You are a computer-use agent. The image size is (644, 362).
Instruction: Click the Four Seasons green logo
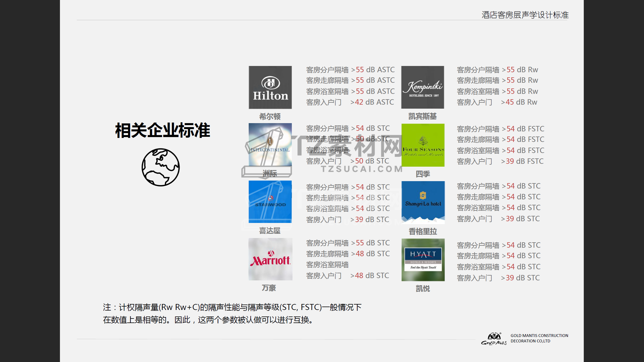(x=423, y=145)
